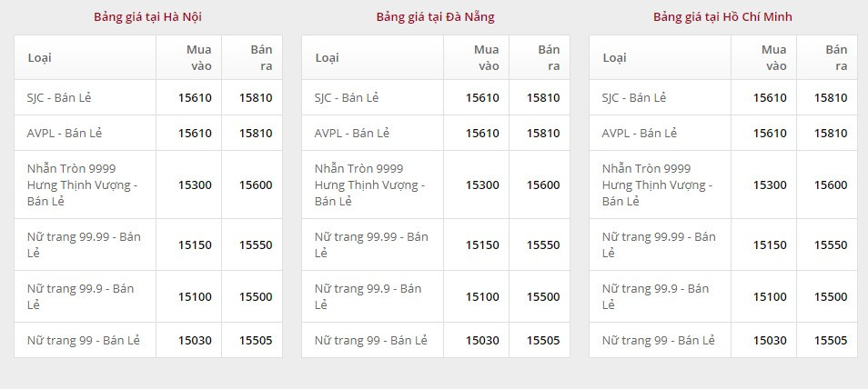Click "Bán ra" header in Hồ Chí Minh table
This screenshot has width=868, height=389.
[835, 57]
